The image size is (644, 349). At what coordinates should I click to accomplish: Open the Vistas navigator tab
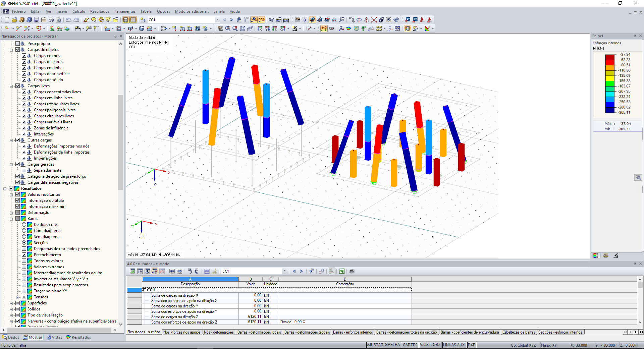(54, 337)
